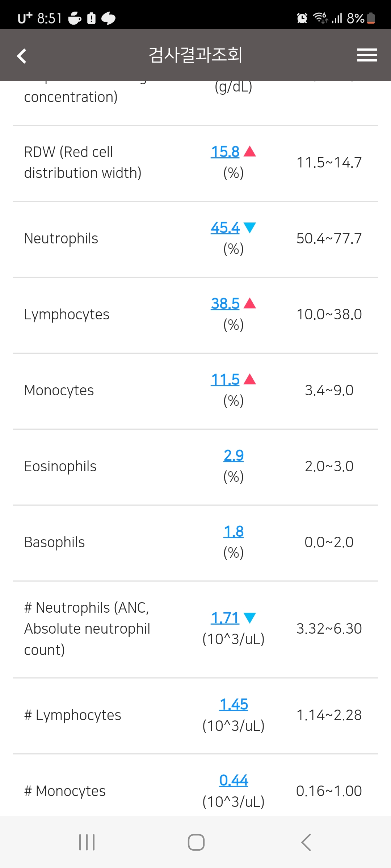The width and height of the screenshot is (391, 868).
Task: Tap Android recent apps button
Action: [87, 842]
